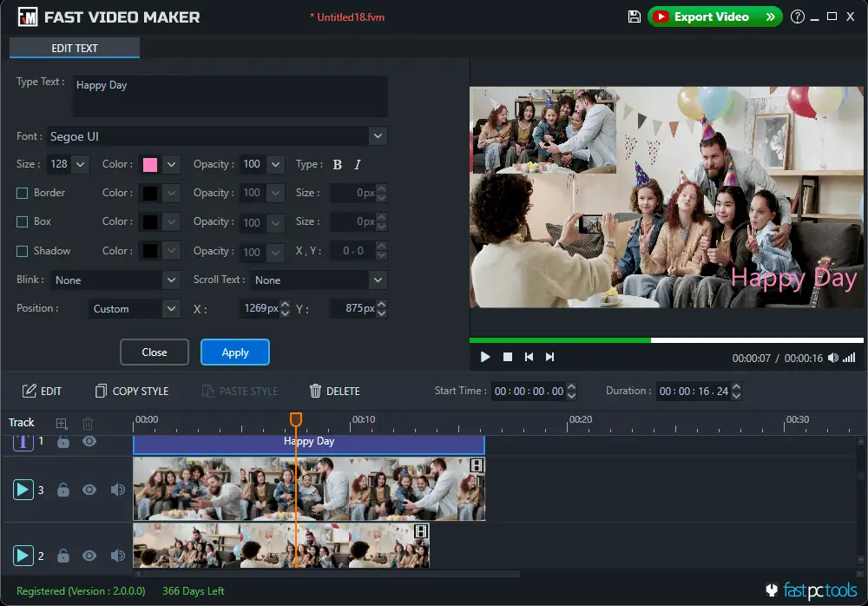Click the pink text color swatch

pyautogui.click(x=150, y=164)
